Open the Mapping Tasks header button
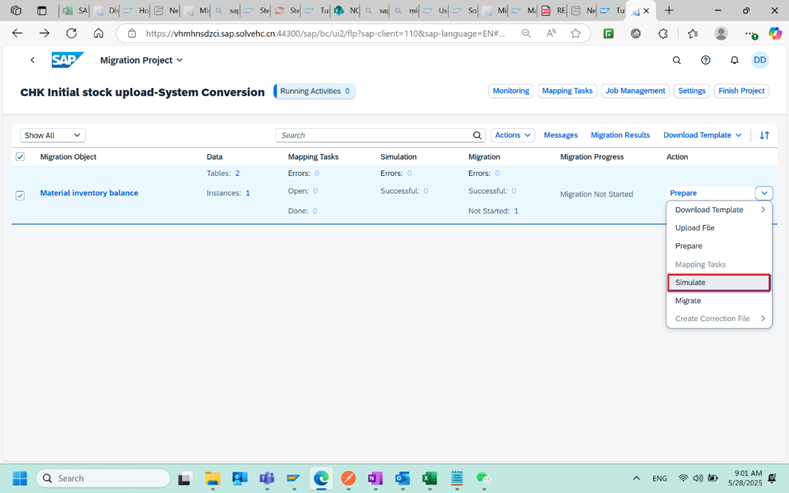Image resolution: width=789 pixels, height=493 pixels. pos(567,91)
